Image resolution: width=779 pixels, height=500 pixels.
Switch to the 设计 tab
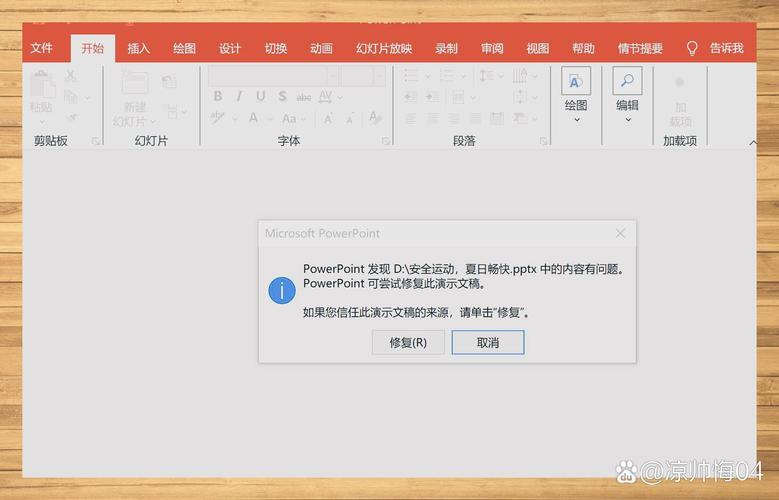230,48
